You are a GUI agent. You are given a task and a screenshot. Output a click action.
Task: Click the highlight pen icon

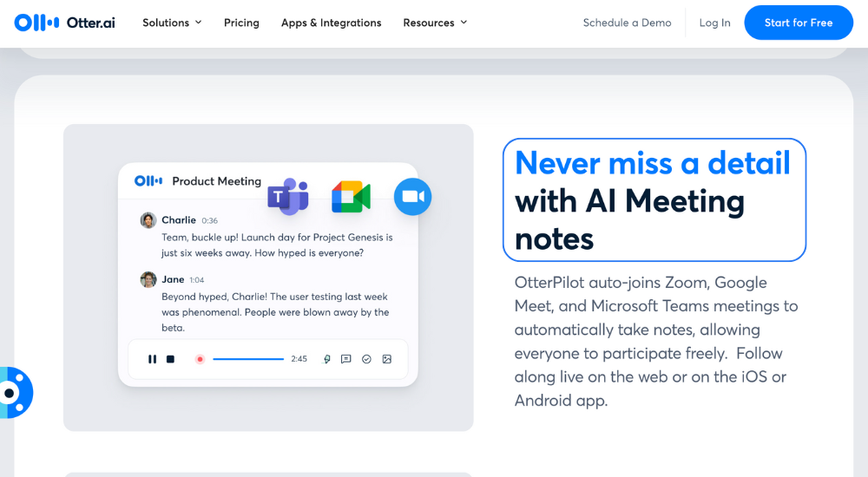pos(327,359)
